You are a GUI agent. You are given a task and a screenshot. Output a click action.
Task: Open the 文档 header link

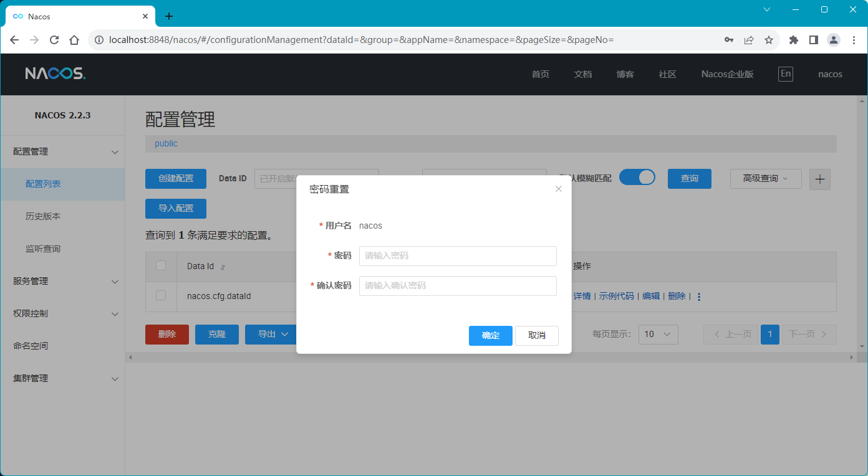pos(583,74)
